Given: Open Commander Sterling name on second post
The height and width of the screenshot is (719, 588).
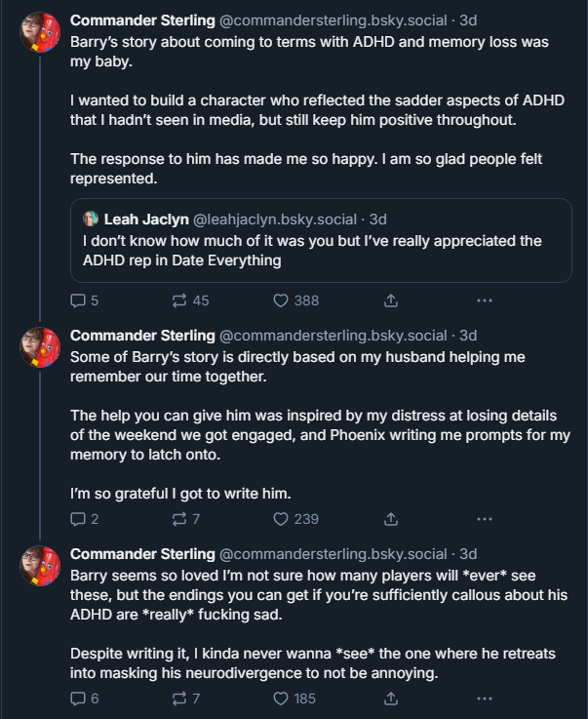Looking at the screenshot, I should pos(142,336).
